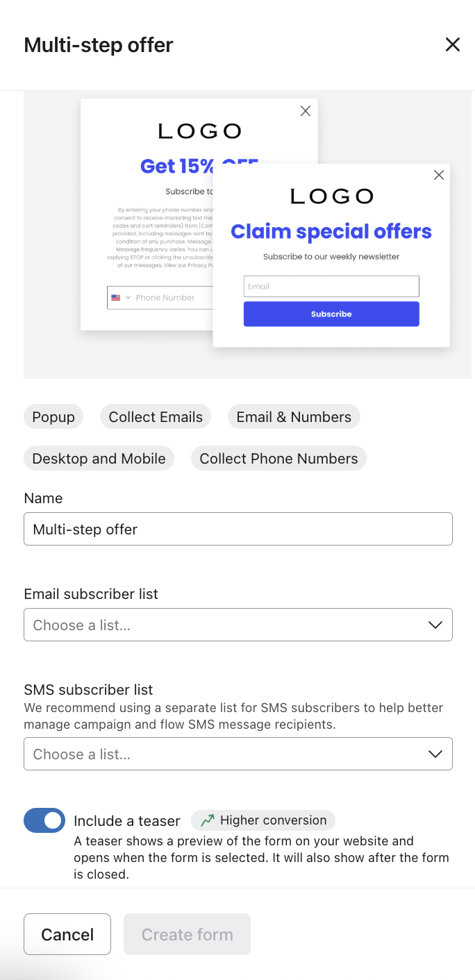Click the Collect Phone Numbers tag
Image resolution: width=475 pixels, height=980 pixels.
278,459
